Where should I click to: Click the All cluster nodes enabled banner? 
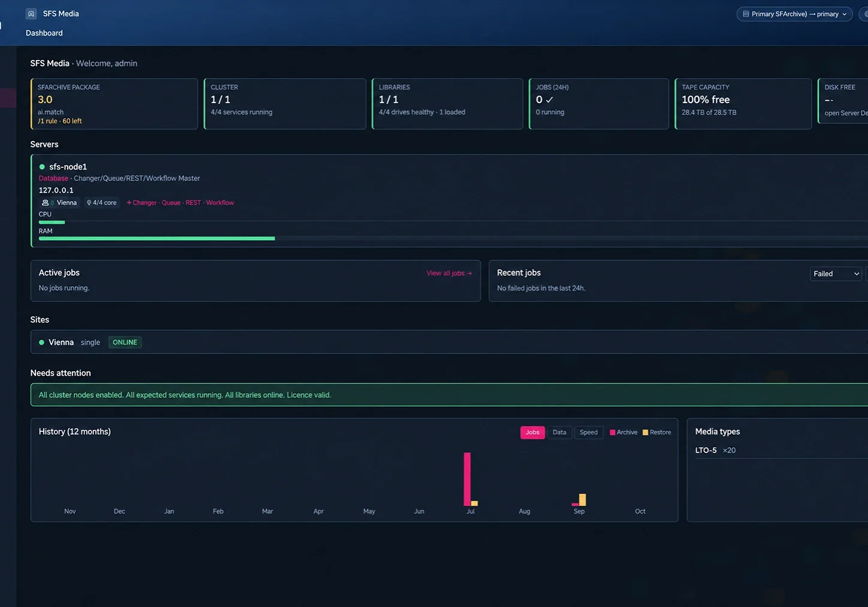point(450,395)
